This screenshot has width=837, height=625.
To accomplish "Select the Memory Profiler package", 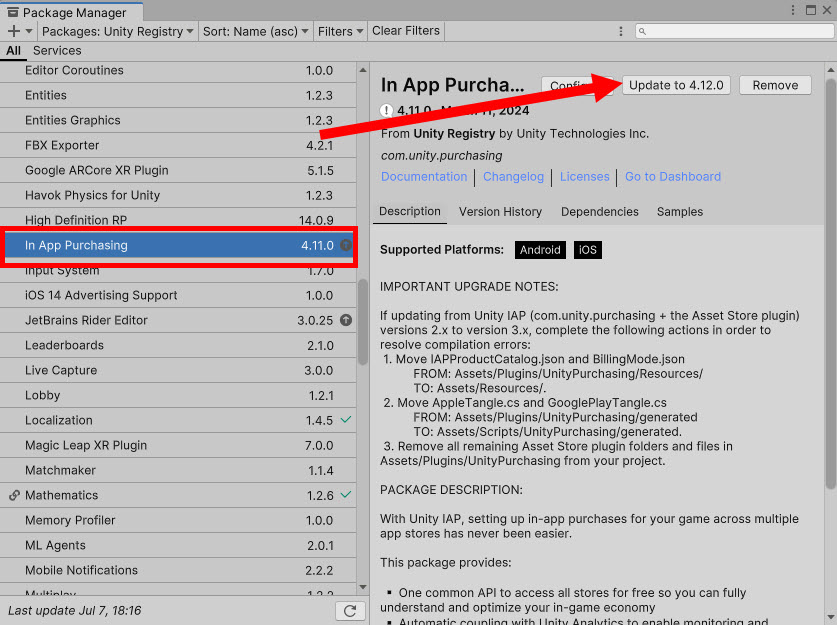I will point(178,520).
